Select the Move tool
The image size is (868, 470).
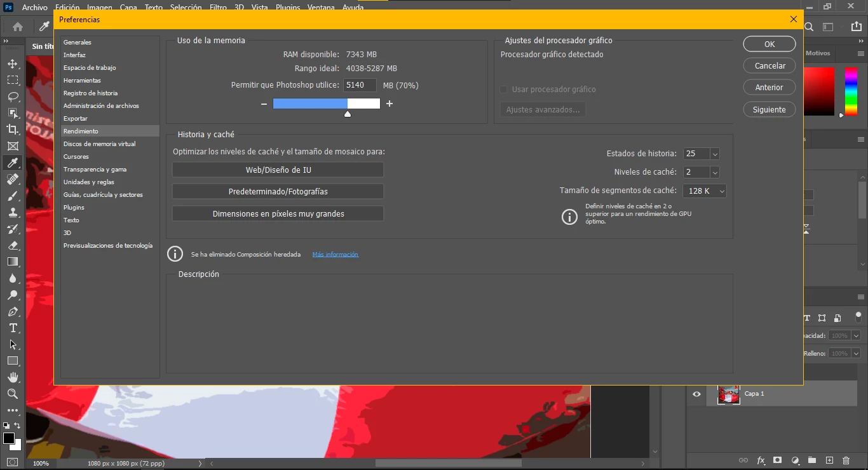[x=13, y=64]
